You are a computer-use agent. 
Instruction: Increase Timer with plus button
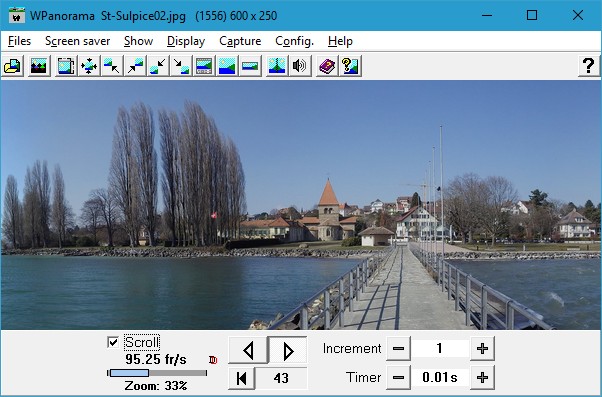click(x=482, y=377)
